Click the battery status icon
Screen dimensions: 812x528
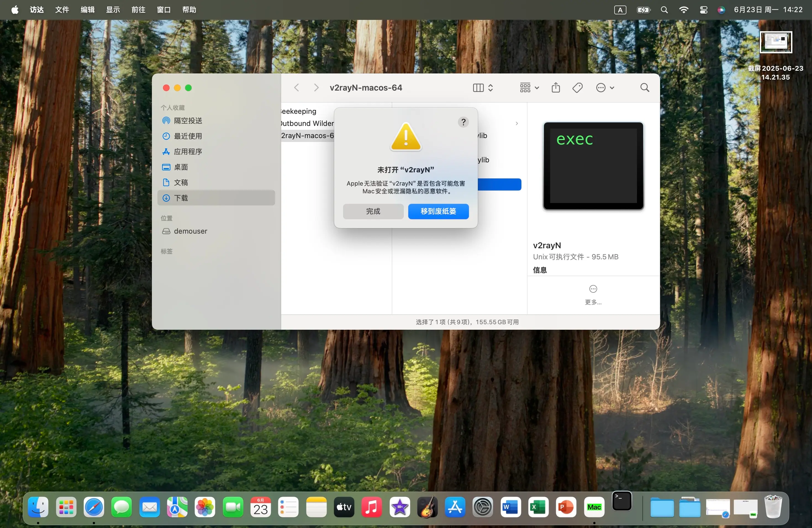click(x=644, y=10)
